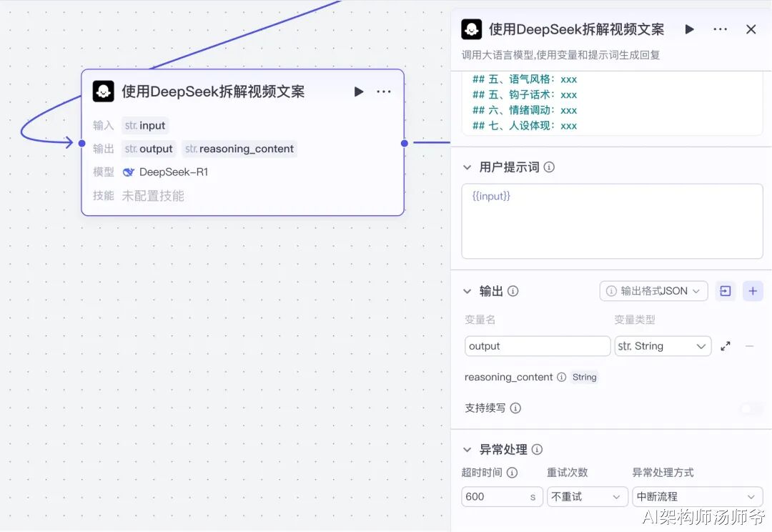Click info icon beside reasoning_content
772x532 pixels.
coord(561,378)
